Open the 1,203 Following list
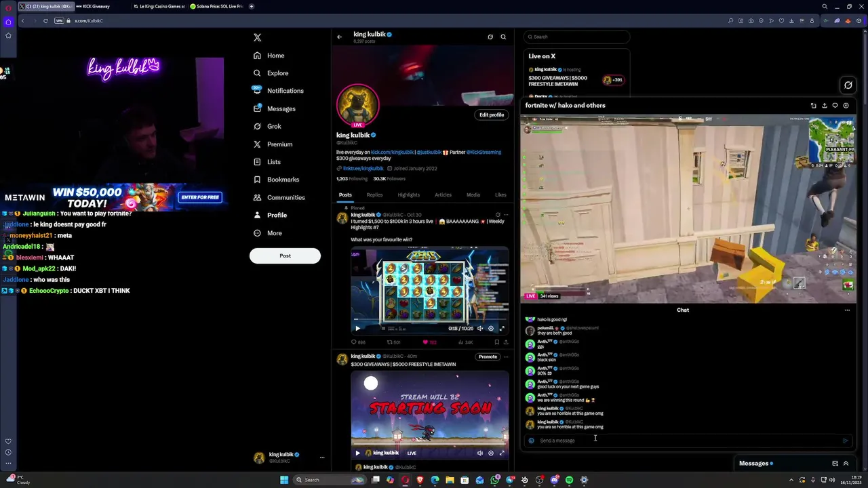The width and height of the screenshot is (868, 488). pos(352,179)
